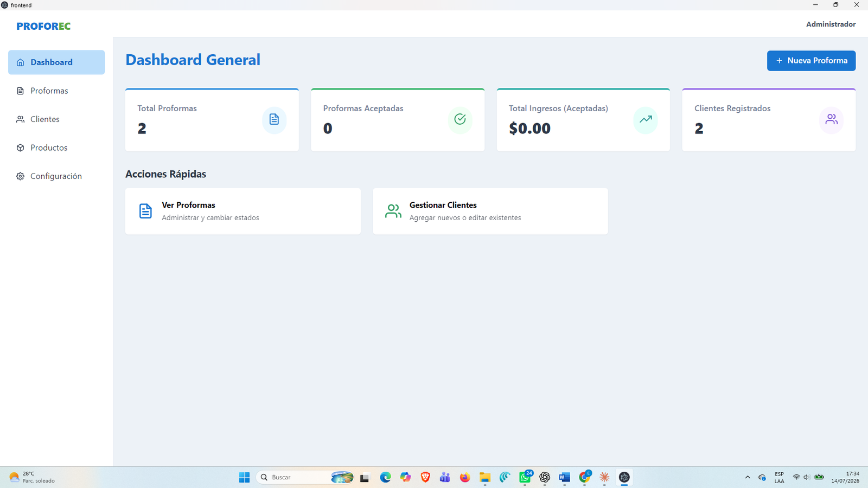Click the $0.00 income value

tap(529, 129)
